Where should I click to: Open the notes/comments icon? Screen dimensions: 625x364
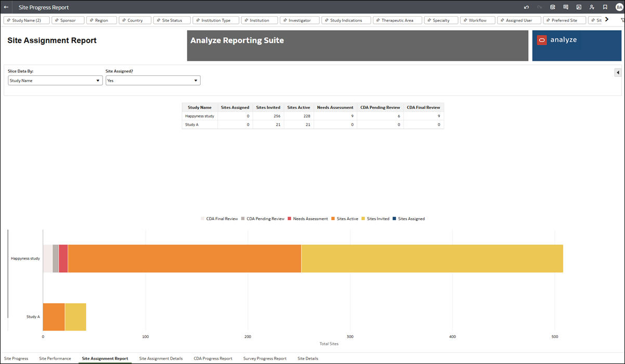click(x=566, y=7)
